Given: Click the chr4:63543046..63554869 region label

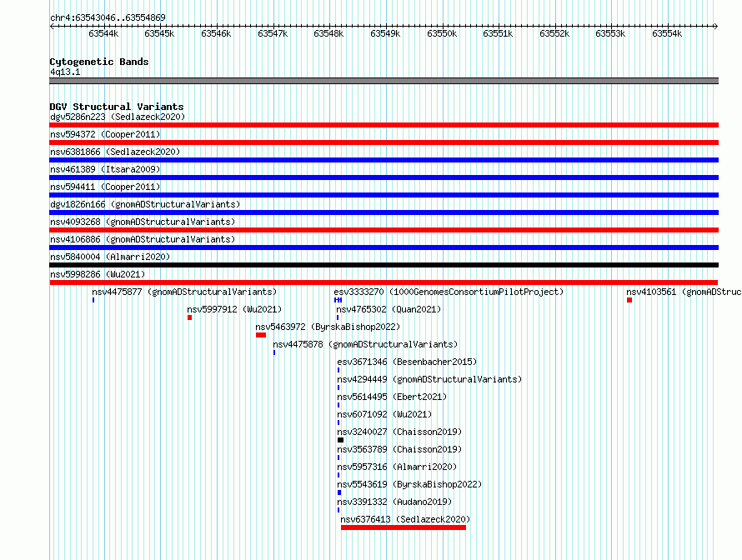Looking at the screenshot, I should [108, 17].
